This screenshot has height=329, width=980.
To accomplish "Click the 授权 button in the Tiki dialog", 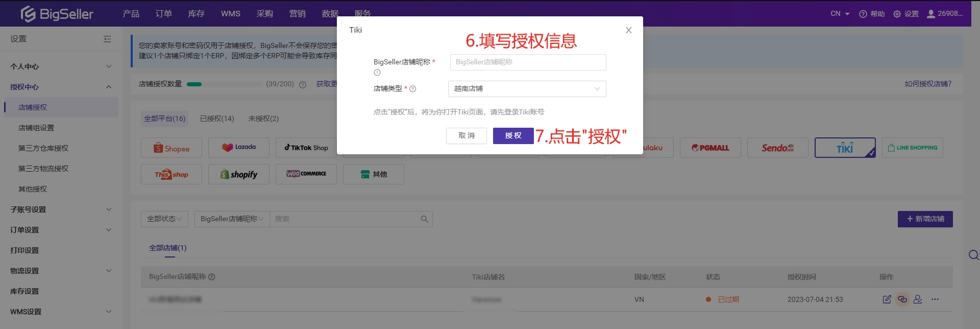I will click(513, 136).
